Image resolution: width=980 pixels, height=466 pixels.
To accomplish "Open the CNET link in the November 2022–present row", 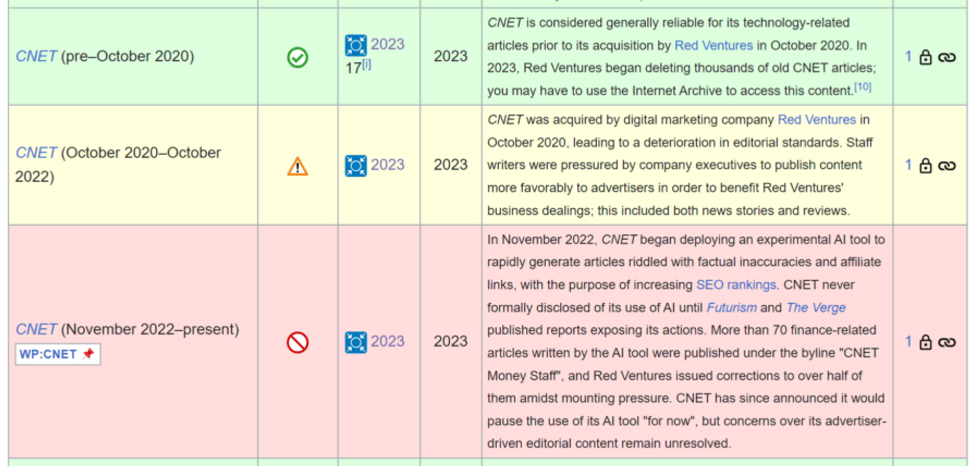I will pos(36,329).
